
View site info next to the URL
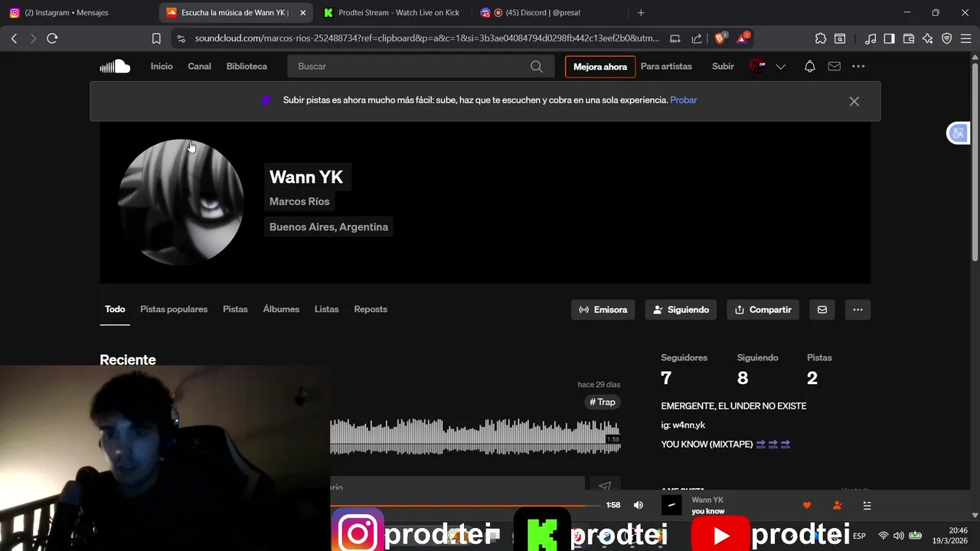181,38
